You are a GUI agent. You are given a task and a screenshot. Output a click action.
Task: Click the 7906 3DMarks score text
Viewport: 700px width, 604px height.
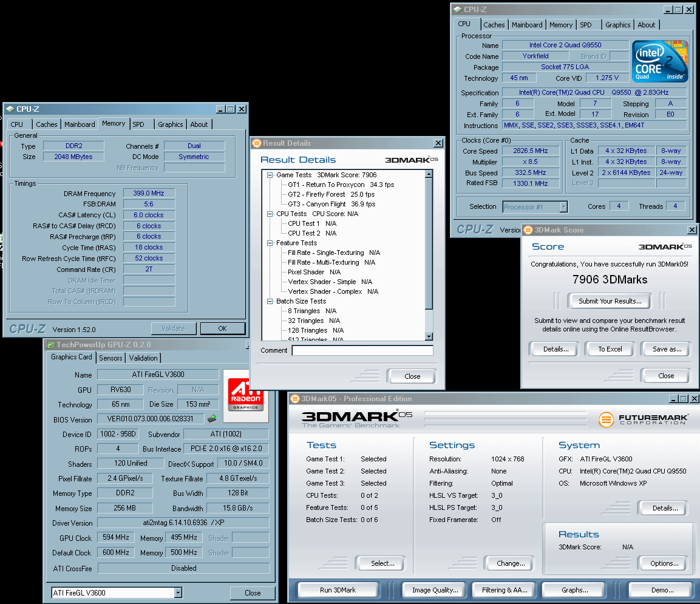coord(610,280)
